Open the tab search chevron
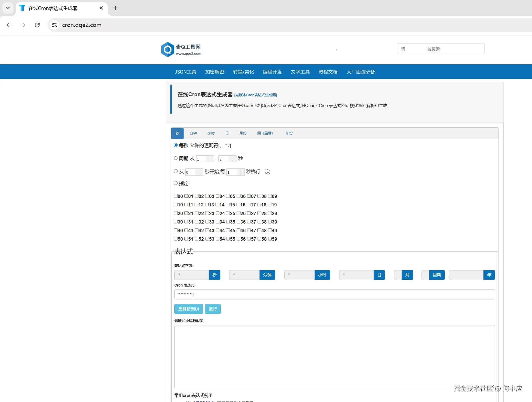 [x=8, y=8]
